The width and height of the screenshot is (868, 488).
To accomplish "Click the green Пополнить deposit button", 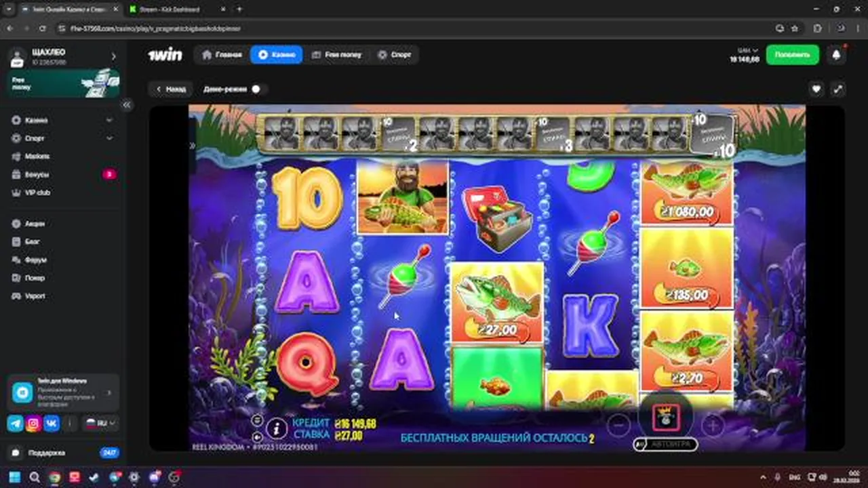I will pyautogui.click(x=792, y=55).
